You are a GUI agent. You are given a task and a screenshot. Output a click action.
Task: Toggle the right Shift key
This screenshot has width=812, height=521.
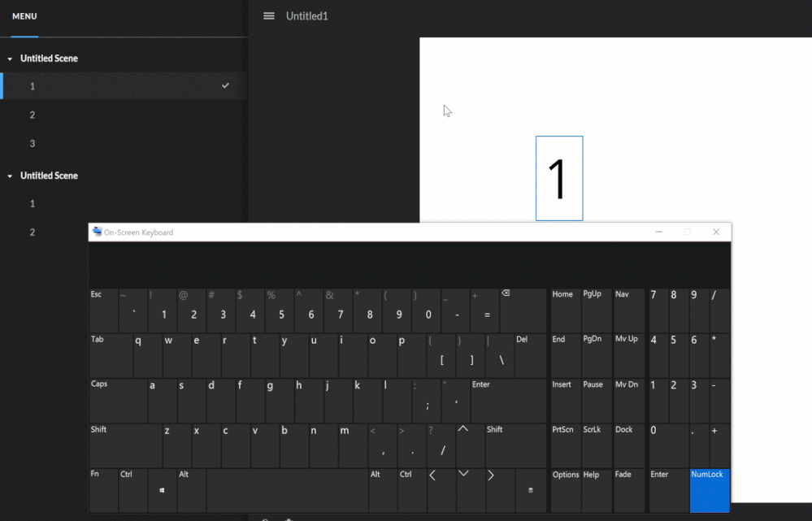point(516,445)
